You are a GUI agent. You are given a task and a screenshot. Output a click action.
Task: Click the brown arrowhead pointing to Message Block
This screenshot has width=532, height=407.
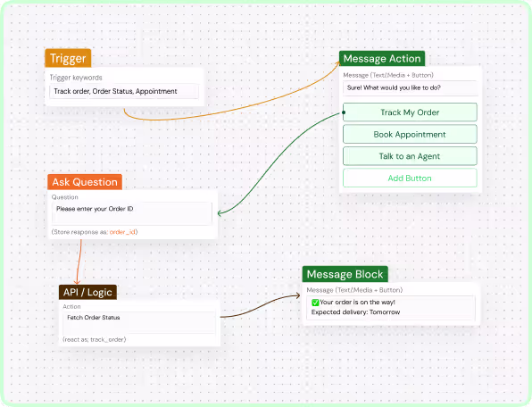pos(297,295)
